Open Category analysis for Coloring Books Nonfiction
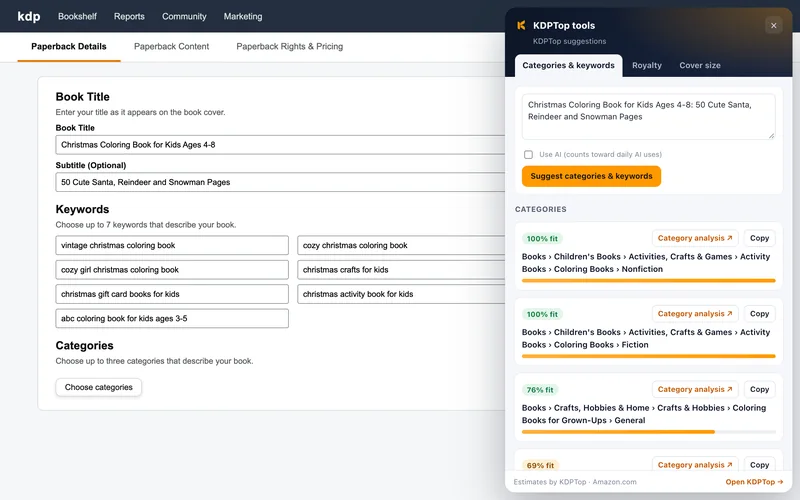Screen dimensions: 800x500 click(x=695, y=238)
